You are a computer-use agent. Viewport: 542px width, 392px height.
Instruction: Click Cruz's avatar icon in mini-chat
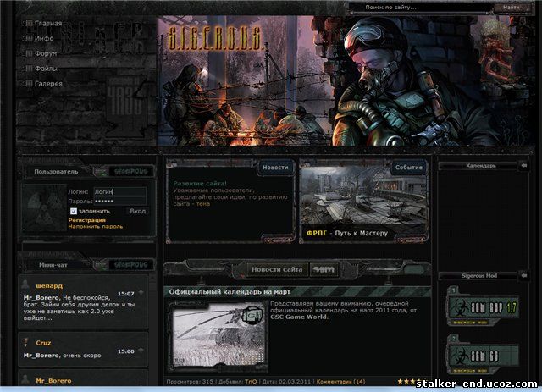coord(25,342)
